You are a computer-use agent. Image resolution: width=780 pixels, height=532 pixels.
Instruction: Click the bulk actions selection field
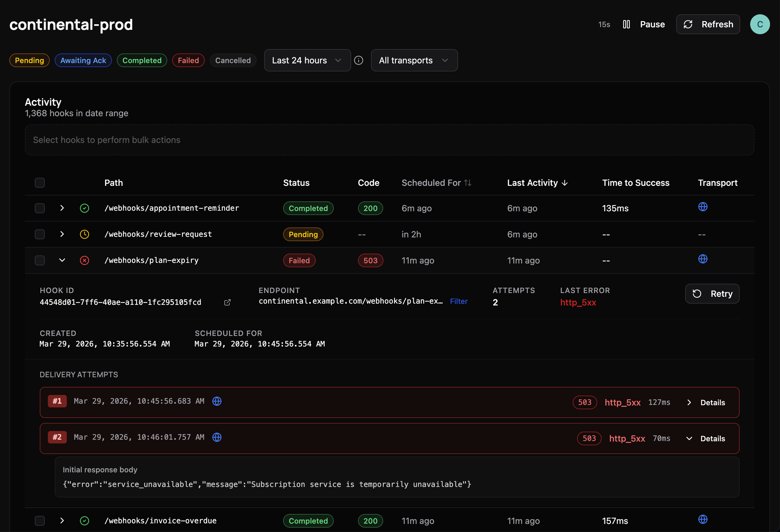tap(390, 140)
